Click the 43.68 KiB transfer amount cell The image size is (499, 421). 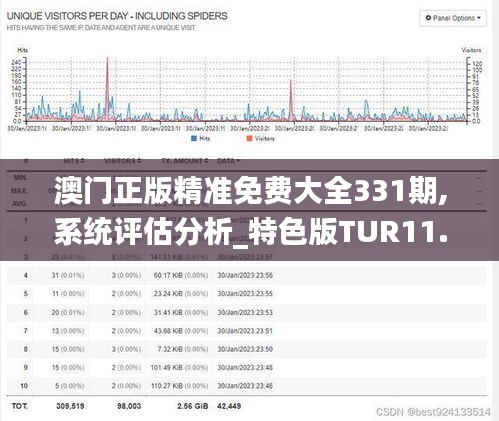tap(181, 331)
